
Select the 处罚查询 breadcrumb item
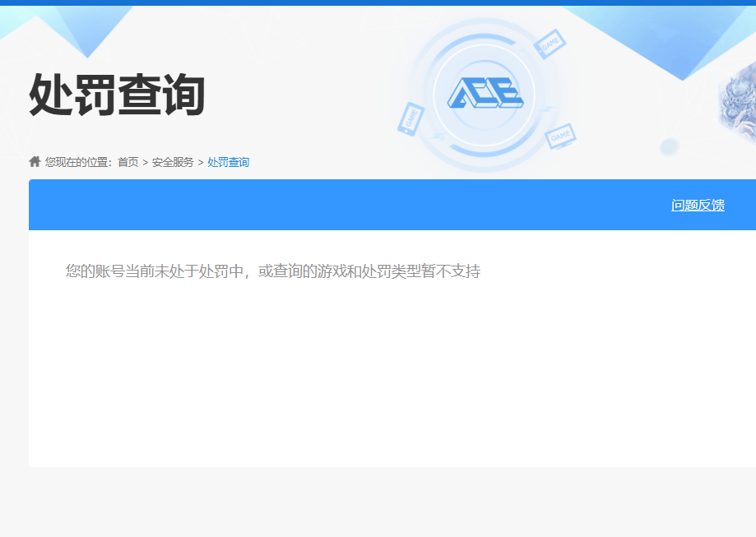pyautogui.click(x=227, y=162)
